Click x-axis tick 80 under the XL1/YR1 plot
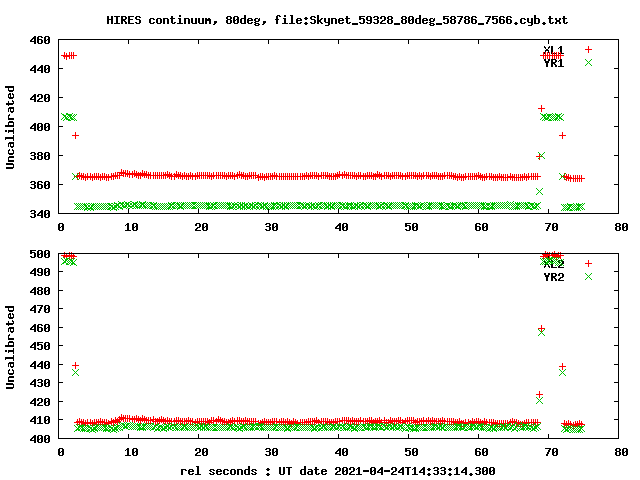Viewport: 640px width, 480px height. tap(621, 227)
